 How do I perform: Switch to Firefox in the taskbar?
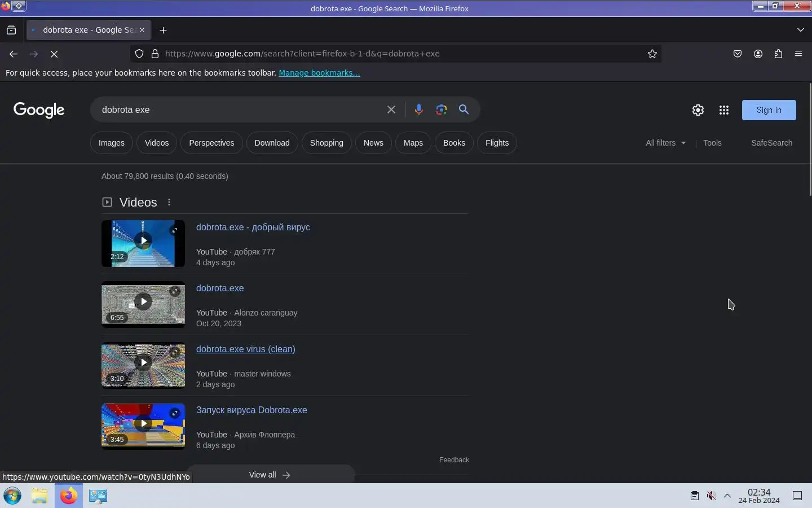pyautogui.click(x=69, y=496)
